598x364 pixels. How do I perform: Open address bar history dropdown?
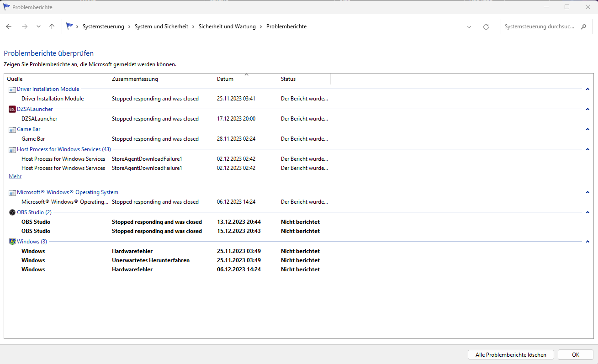[469, 26]
